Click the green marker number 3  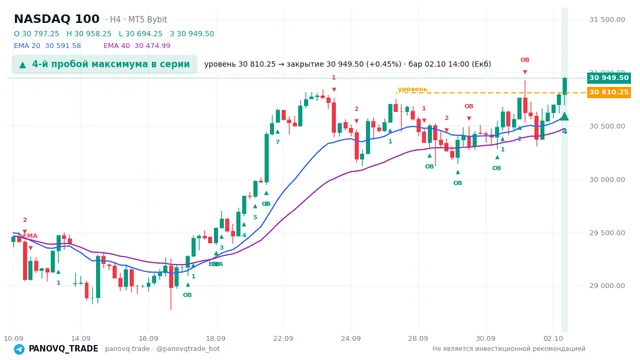(x=222, y=248)
